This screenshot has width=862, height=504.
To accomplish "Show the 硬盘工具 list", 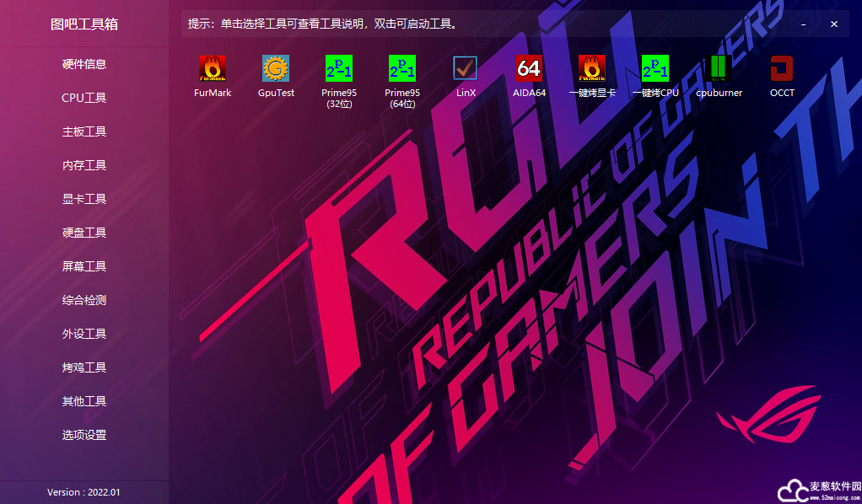I will (x=84, y=233).
